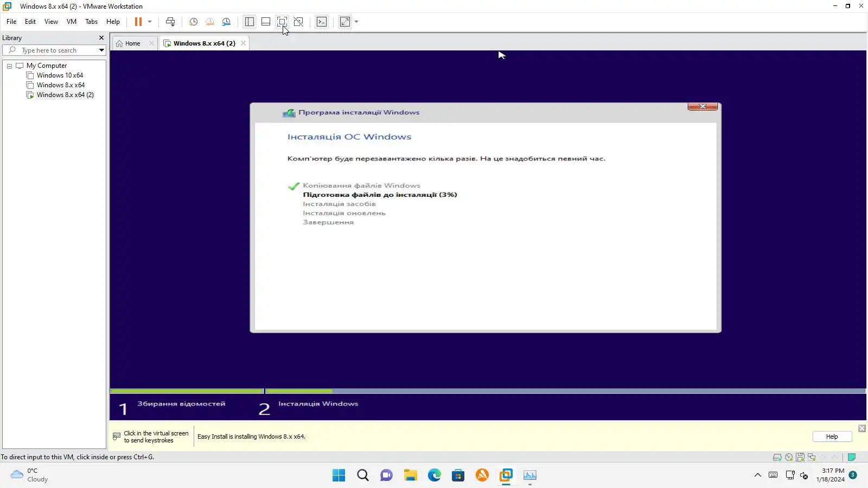868x488 pixels.
Task: Open the power options arrow beside Pause
Action: coord(150,22)
